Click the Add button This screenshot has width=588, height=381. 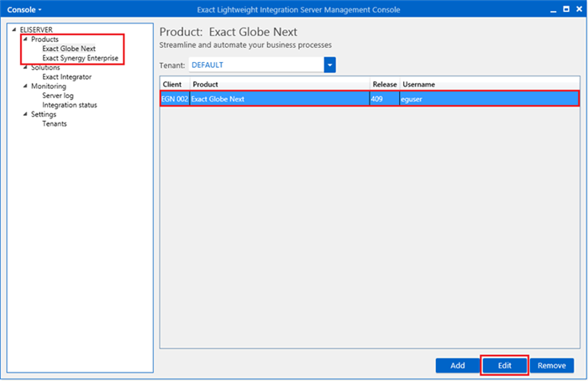click(458, 365)
